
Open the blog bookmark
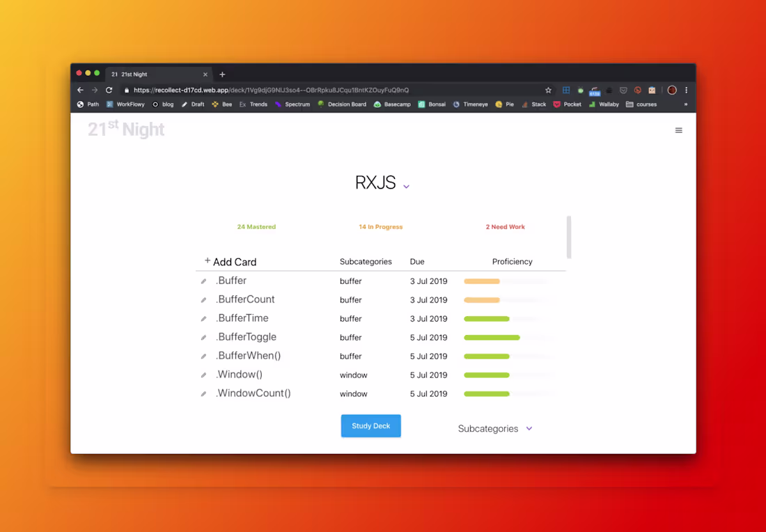pyautogui.click(x=163, y=104)
